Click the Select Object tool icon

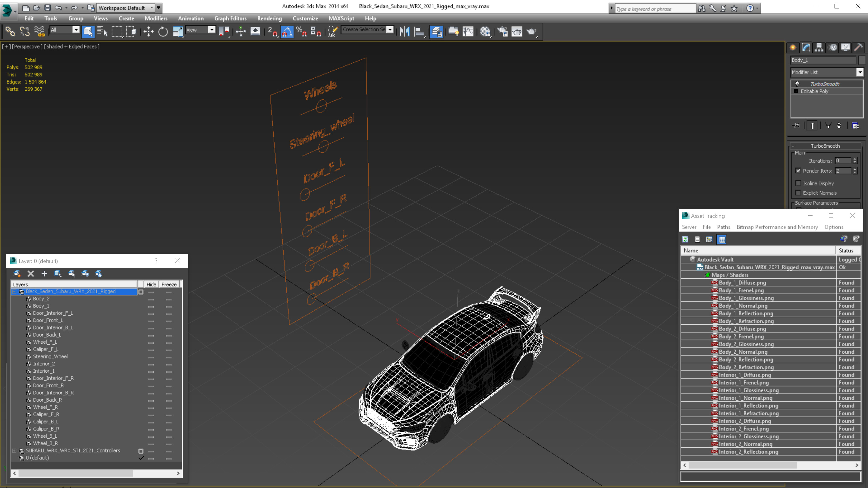click(88, 32)
